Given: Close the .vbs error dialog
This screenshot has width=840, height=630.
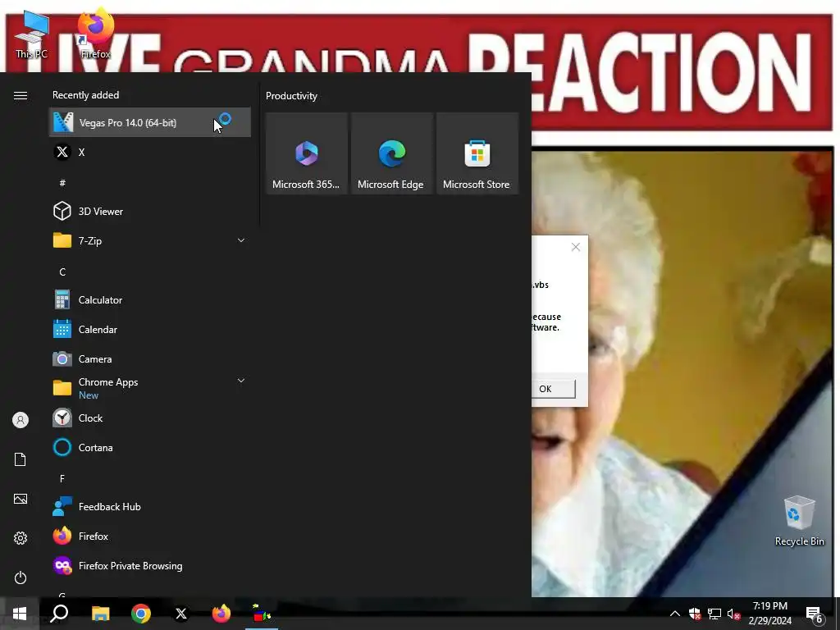Looking at the screenshot, I should pos(575,247).
